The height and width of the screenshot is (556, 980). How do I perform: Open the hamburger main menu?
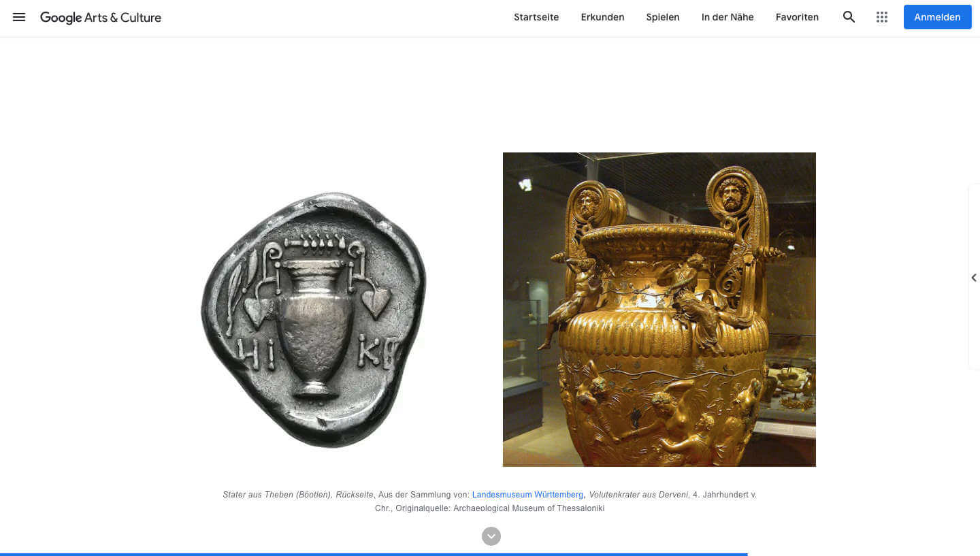(x=19, y=17)
